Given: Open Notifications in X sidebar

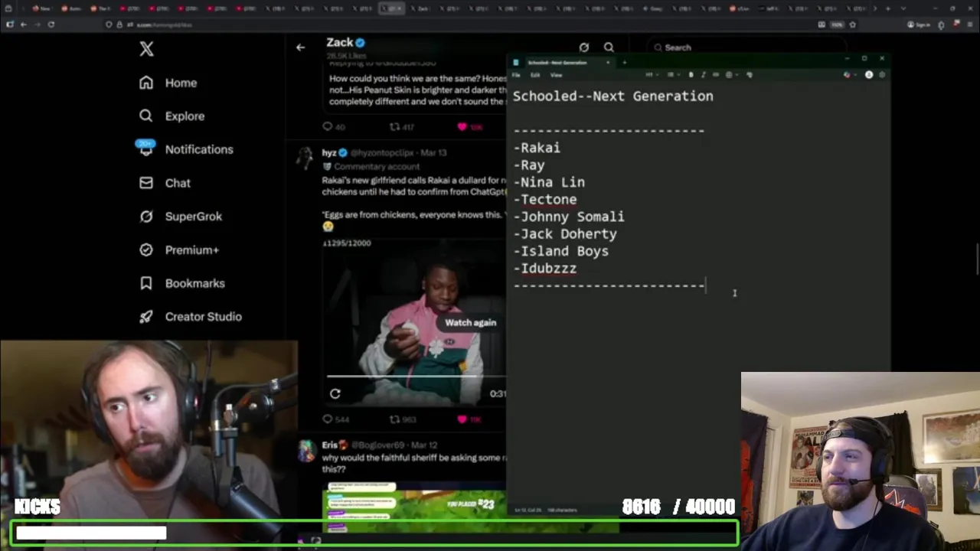Looking at the screenshot, I should pyautogui.click(x=185, y=149).
